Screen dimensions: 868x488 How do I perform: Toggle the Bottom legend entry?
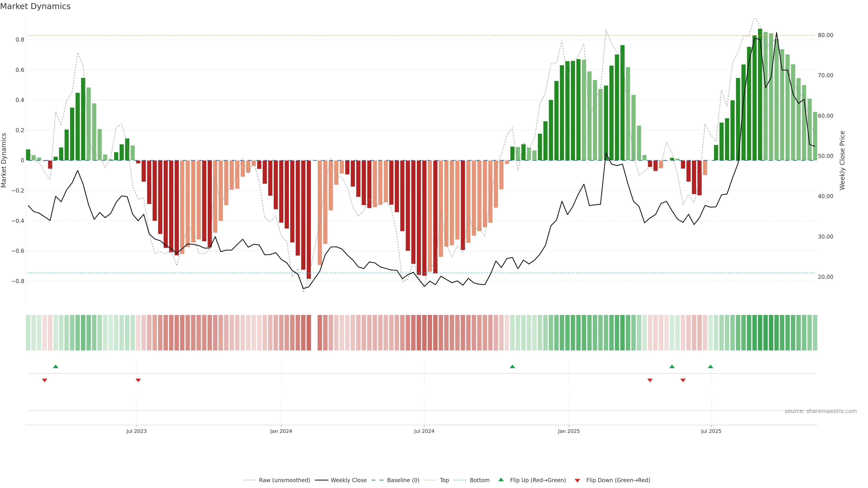[479, 480]
